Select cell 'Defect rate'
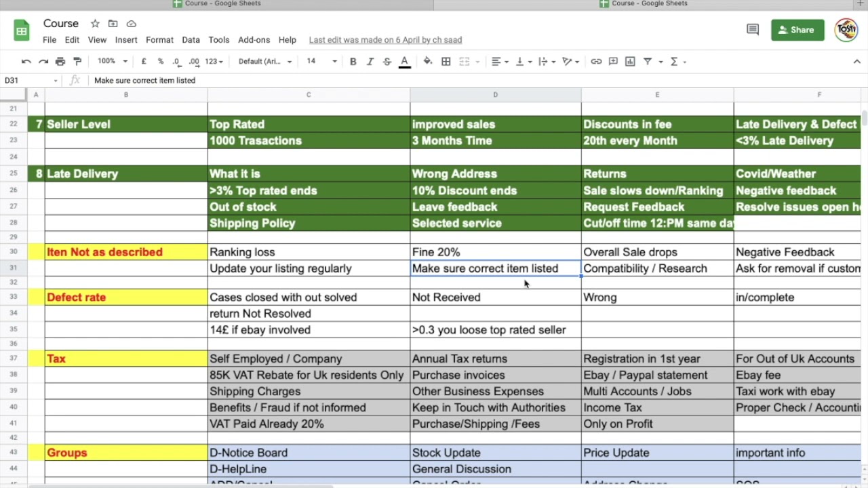868x488 pixels. (x=126, y=298)
